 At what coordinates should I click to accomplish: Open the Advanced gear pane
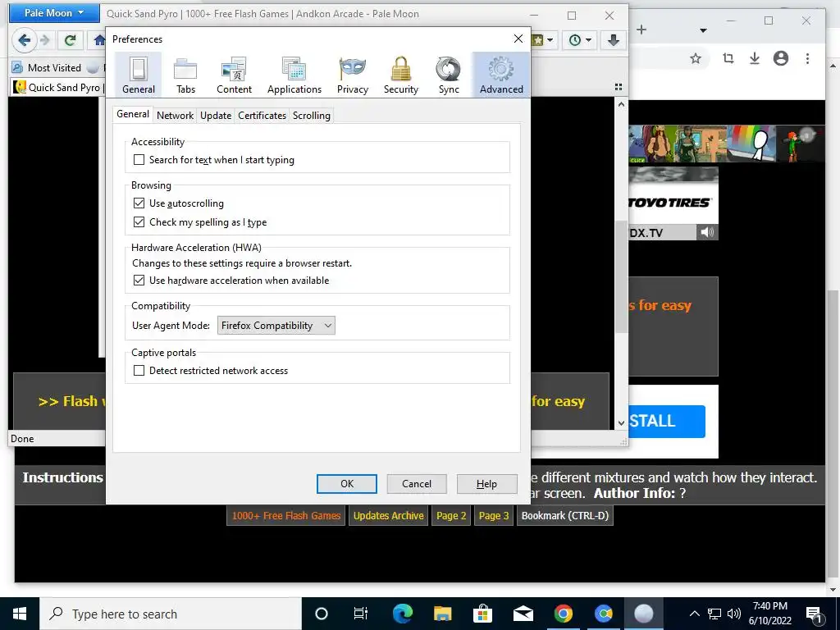pyautogui.click(x=501, y=75)
